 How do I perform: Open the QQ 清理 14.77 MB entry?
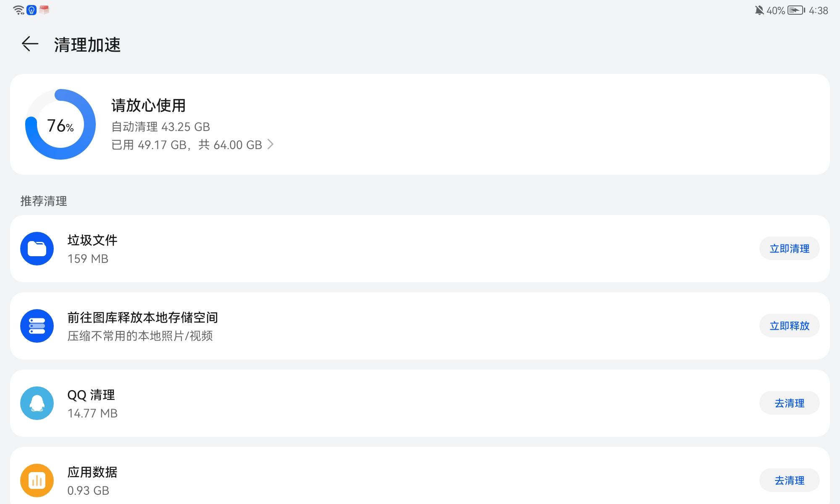[92, 403]
